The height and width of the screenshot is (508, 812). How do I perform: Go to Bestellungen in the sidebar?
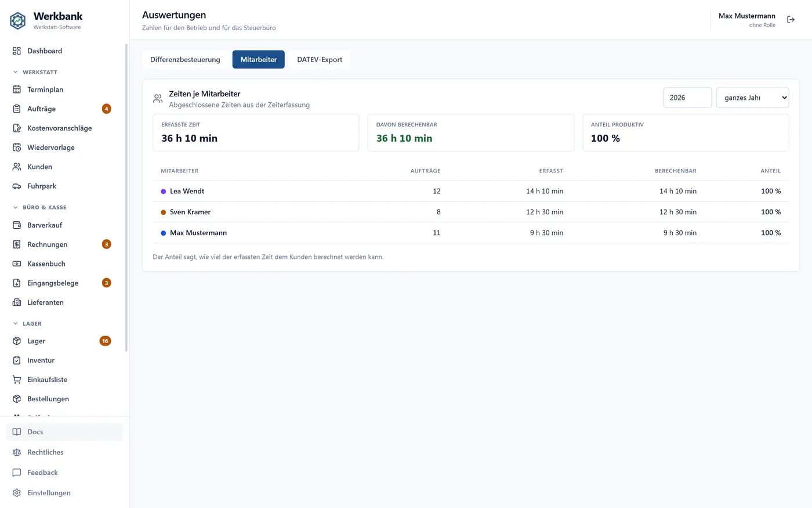coord(64,399)
